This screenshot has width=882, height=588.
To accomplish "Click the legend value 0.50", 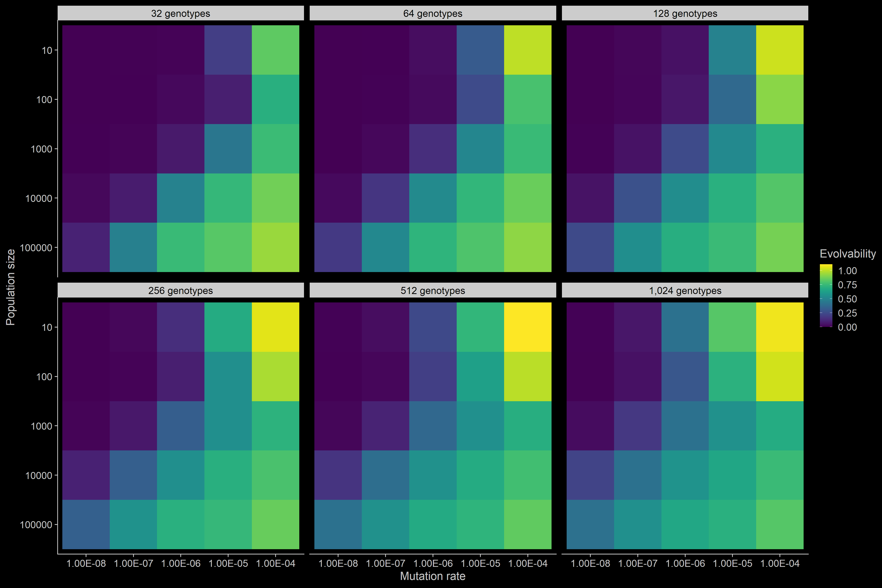I will 848,299.
